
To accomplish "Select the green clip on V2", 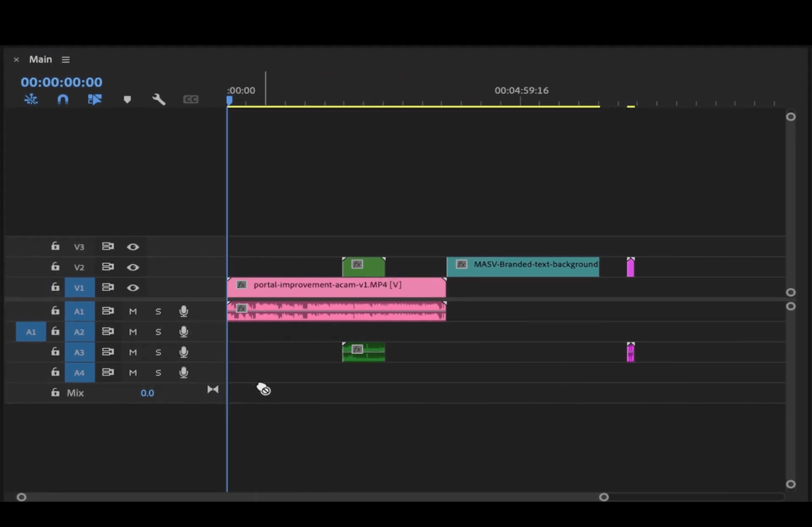I will pyautogui.click(x=363, y=267).
